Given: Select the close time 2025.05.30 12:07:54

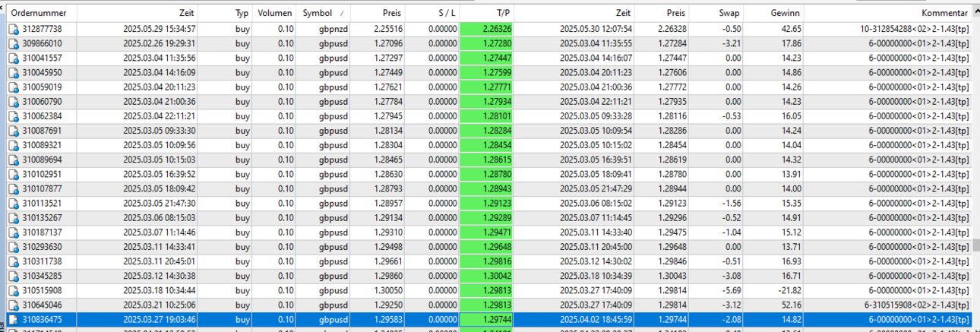Looking at the screenshot, I should coord(596,30).
